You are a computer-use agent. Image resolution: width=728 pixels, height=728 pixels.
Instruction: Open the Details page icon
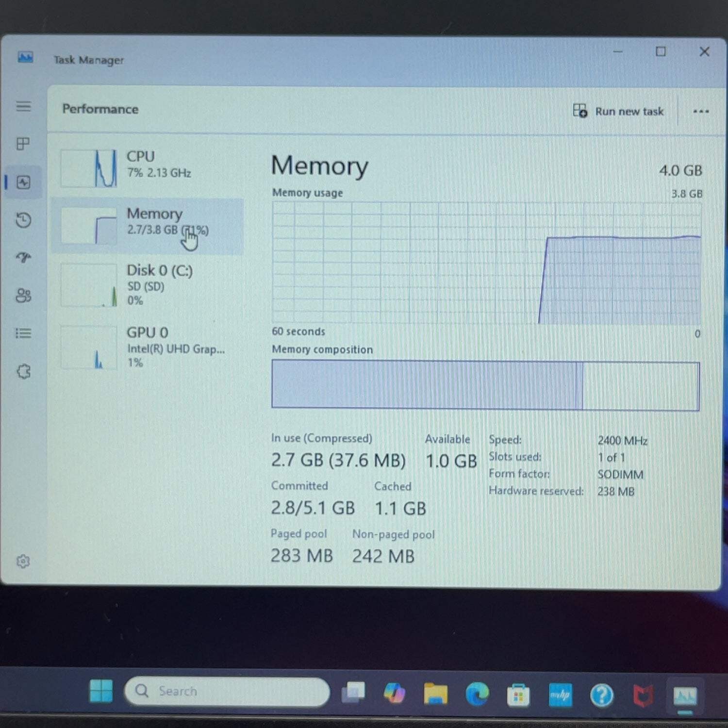(23, 333)
